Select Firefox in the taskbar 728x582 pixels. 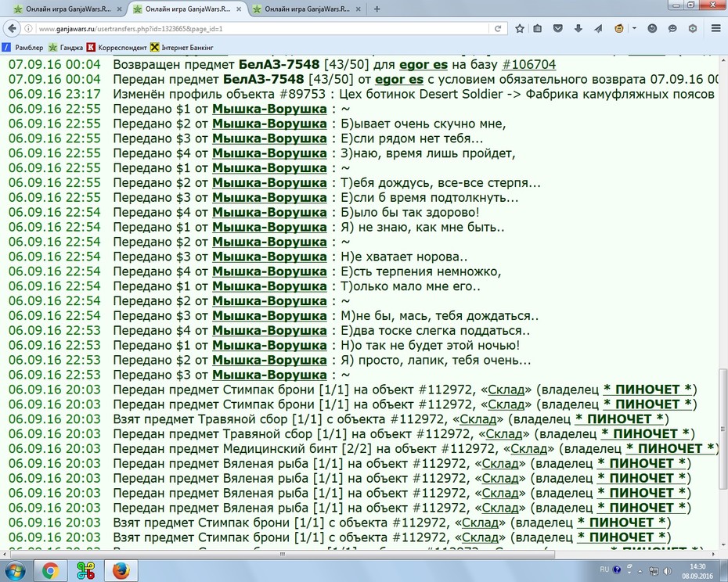[121, 571]
